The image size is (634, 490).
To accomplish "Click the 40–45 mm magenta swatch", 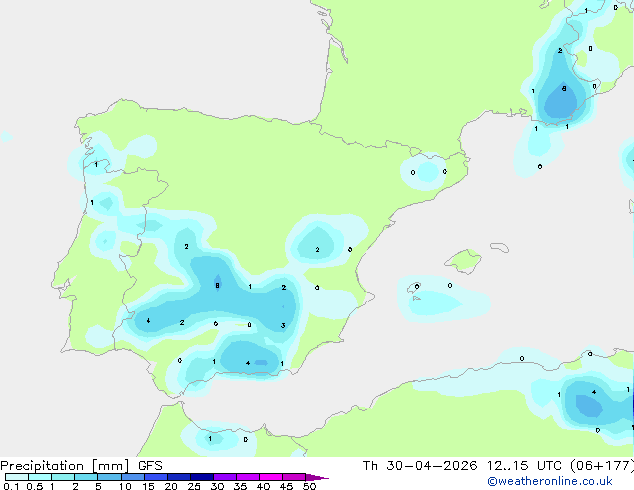I will coord(271,477).
